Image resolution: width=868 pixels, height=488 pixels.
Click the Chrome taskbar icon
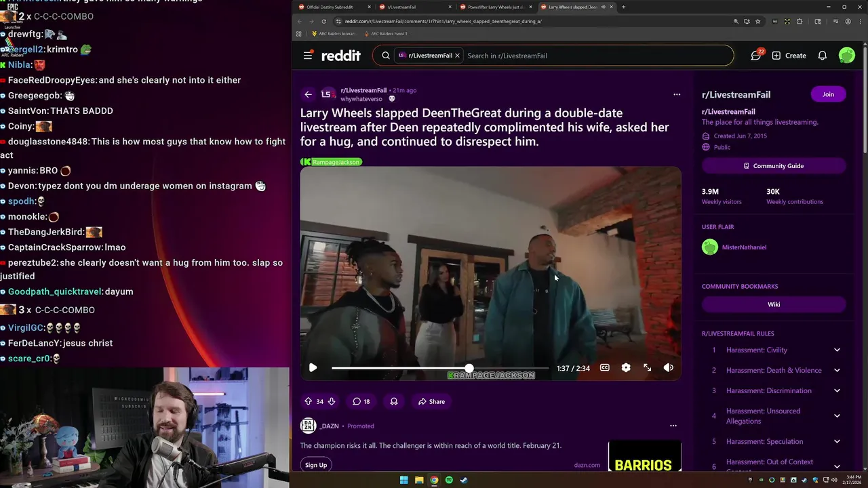coord(434,480)
